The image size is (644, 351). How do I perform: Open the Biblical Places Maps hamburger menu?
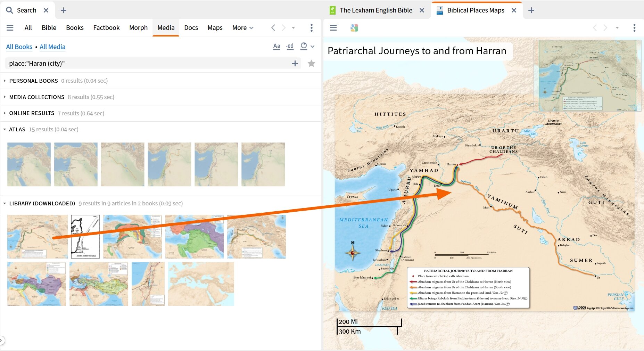[333, 28]
